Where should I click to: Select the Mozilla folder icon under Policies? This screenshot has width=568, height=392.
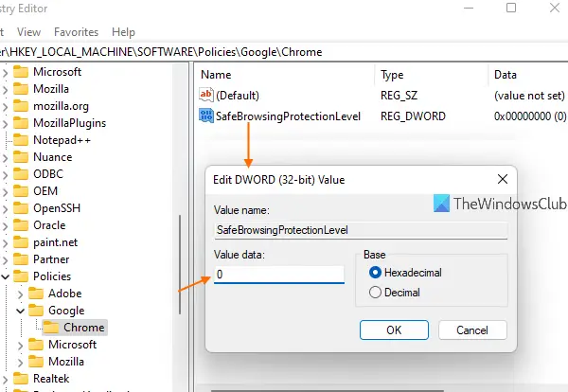point(36,361)
